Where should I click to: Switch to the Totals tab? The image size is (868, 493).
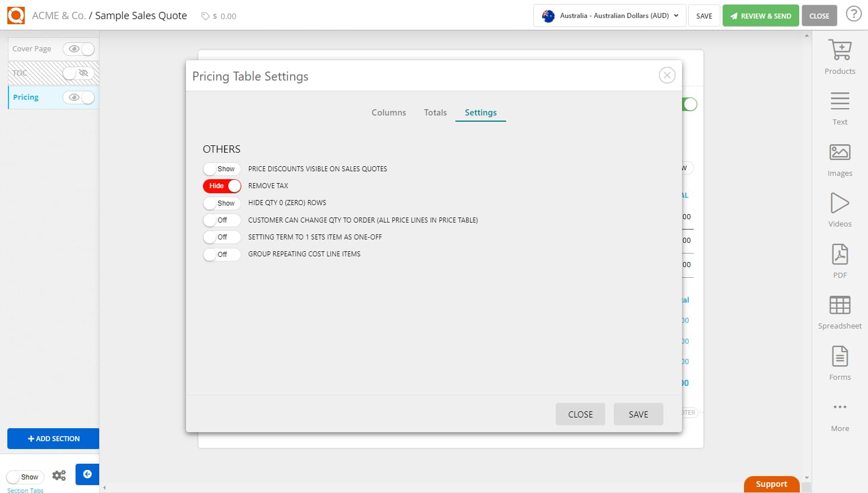tap(435, 113)
